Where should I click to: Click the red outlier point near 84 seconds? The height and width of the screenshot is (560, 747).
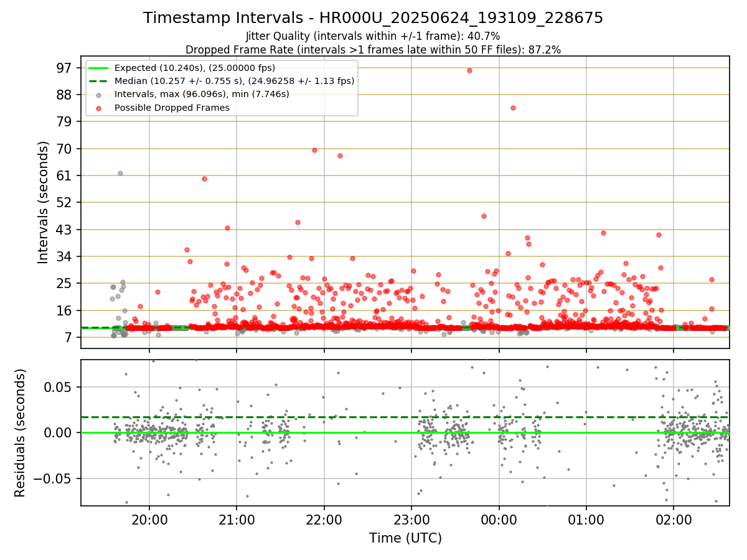513,108
